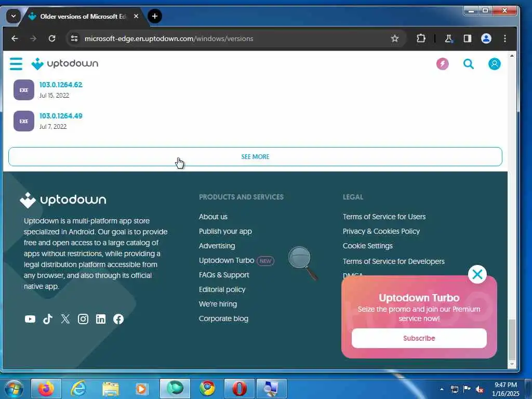Open the Chrome Labs flask icon
This screenshot has width=532, height=399.
449,38
